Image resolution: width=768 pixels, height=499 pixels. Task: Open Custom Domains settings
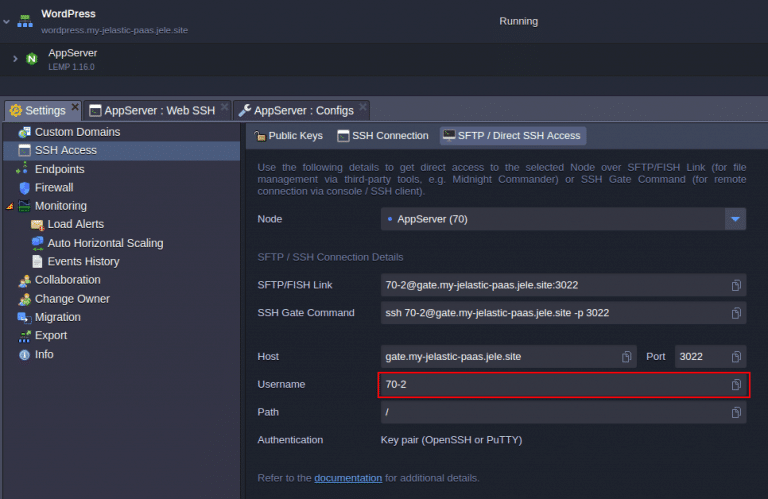coord(121,132)
